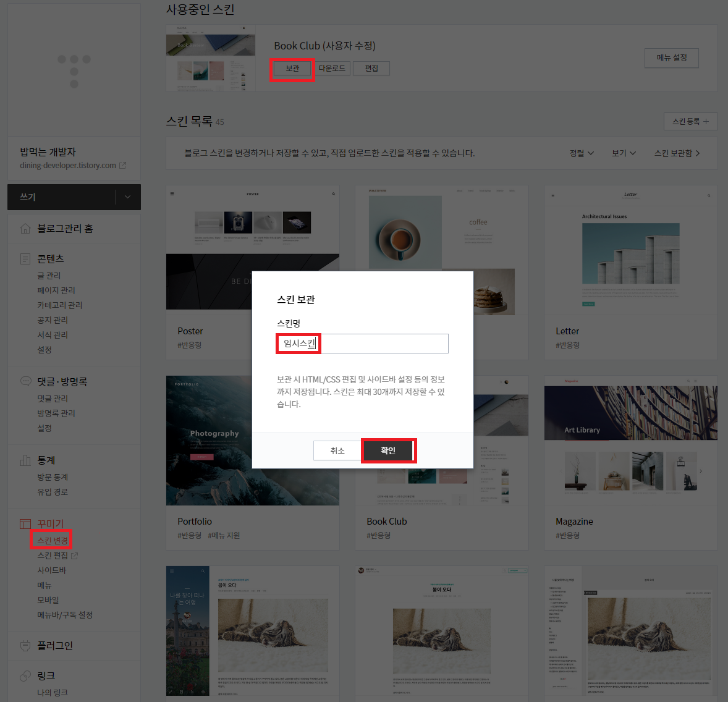728x702 pixels.
Task: Open 모바일 menu item
Action: click(x=48, y=600)
